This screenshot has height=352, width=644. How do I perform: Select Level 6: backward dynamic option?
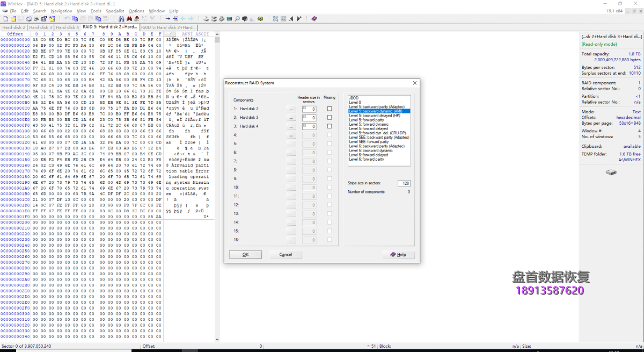point(379,150)
